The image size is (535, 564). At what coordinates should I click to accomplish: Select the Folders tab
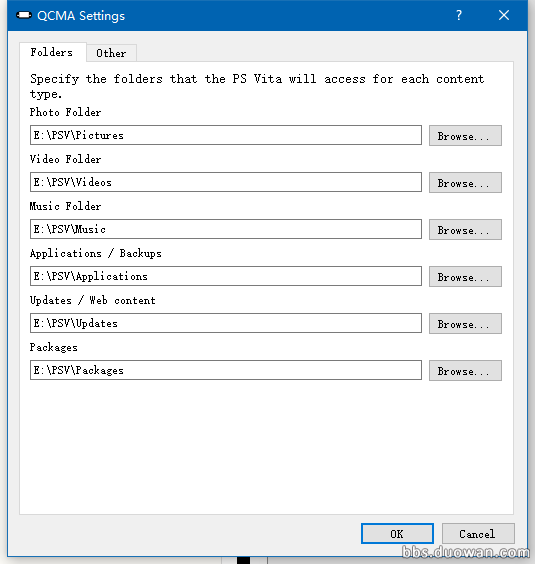[53, 52]
